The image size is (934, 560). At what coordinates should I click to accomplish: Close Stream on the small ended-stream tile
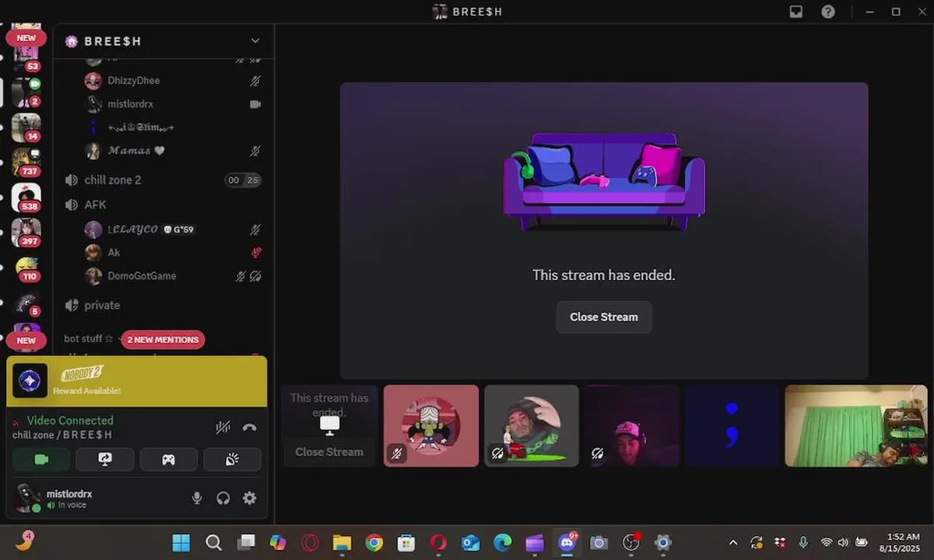tap(329, 452)
